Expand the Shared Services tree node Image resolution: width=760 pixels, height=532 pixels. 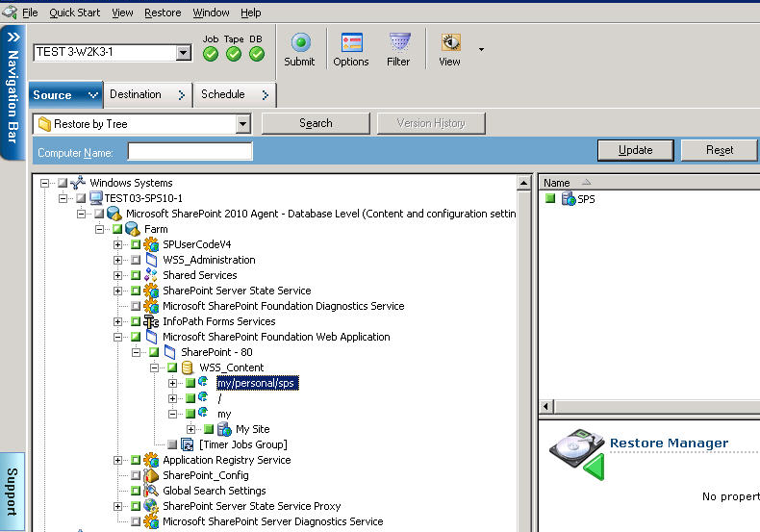click(118, 275)
